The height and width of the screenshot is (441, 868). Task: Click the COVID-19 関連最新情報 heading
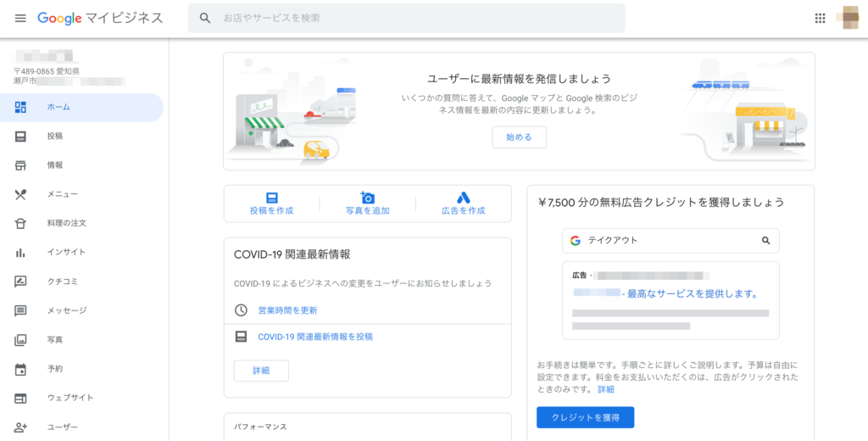(292, 255)
